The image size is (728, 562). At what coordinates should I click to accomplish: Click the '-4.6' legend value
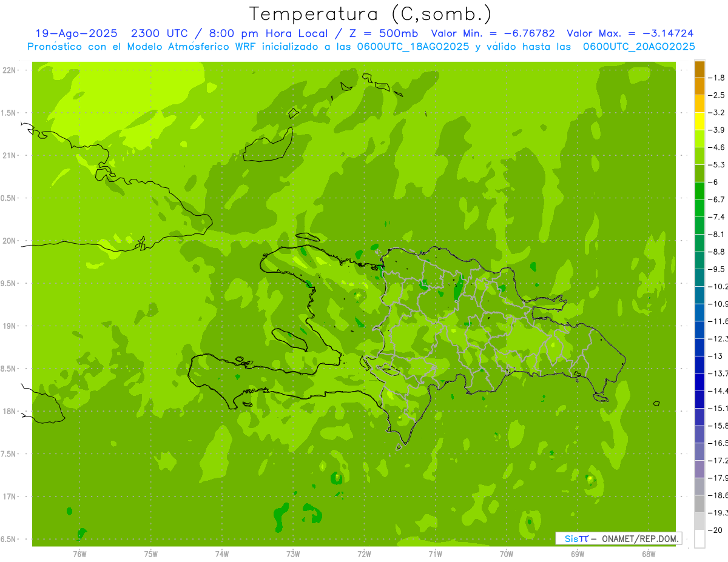tap(718, 147)
